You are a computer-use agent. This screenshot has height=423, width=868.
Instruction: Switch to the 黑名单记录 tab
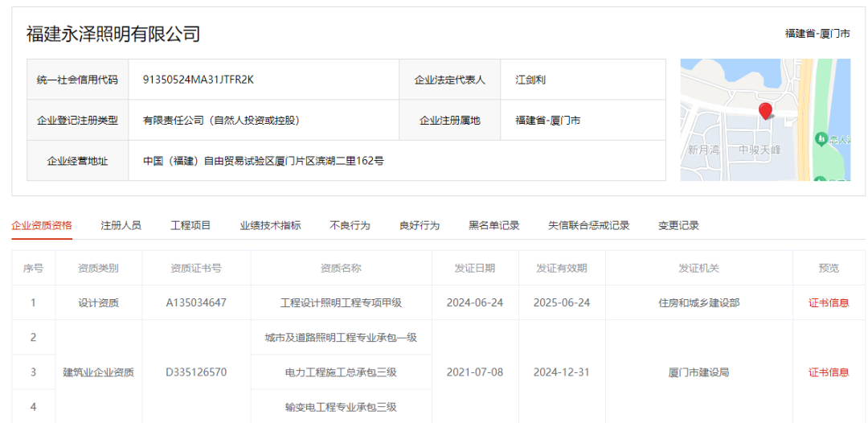click(493, 225)
